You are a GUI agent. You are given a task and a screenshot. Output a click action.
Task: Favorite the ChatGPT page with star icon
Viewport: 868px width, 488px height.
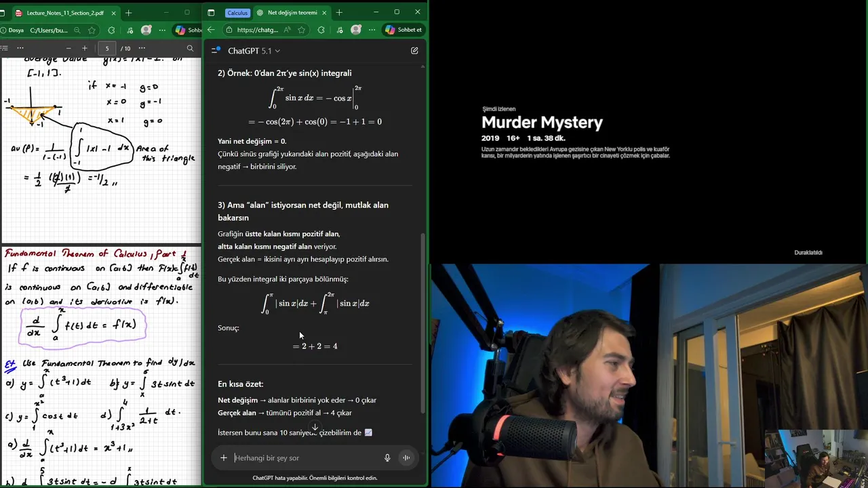pyautogui.click(x=301, y=30)
